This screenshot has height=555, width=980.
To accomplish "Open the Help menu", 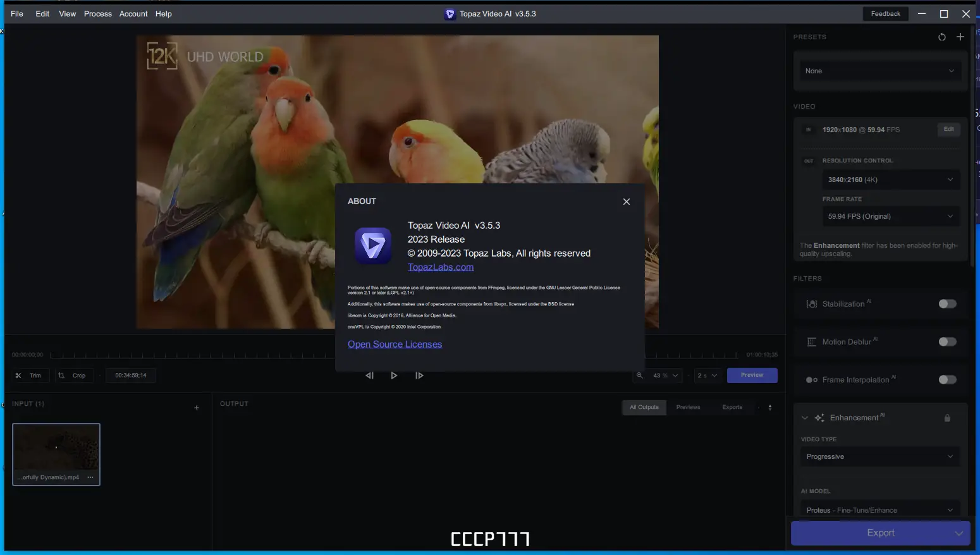I will click(163, 13).
